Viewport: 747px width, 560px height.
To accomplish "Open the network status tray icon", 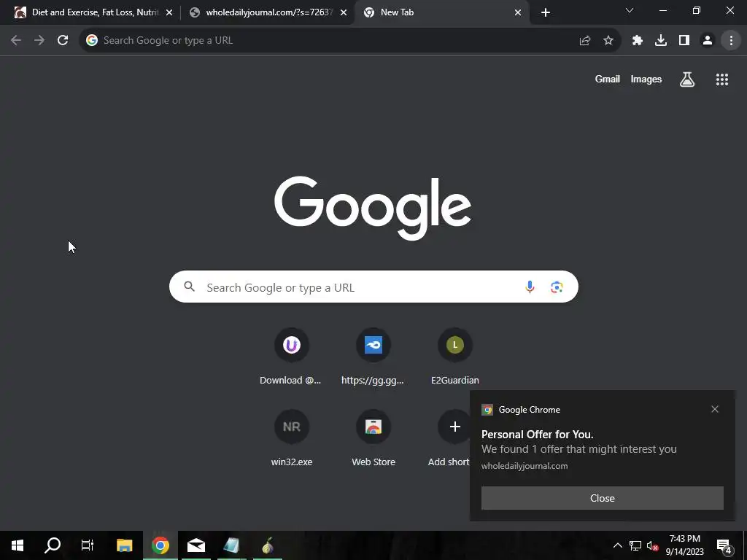I will [635, 545].
